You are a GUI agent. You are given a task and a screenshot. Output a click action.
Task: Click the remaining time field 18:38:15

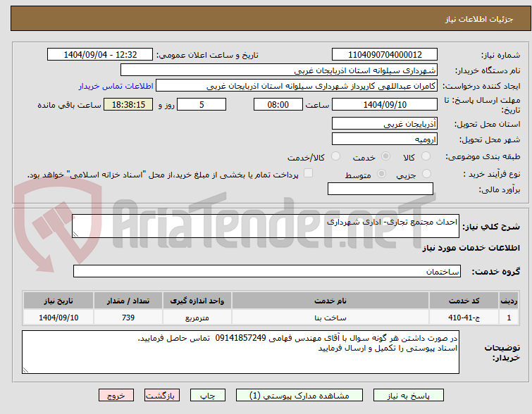(128, 104)
